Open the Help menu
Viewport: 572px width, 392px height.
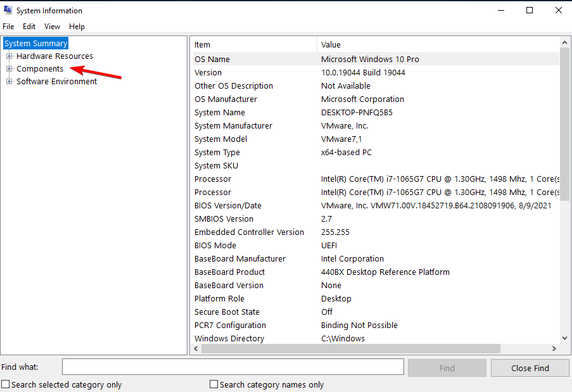(x=77, y=26)
